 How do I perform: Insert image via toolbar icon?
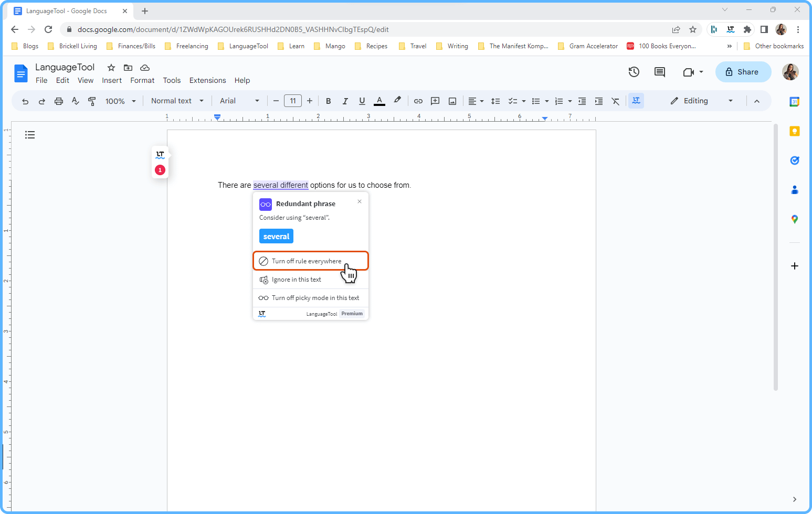(452, 101)
